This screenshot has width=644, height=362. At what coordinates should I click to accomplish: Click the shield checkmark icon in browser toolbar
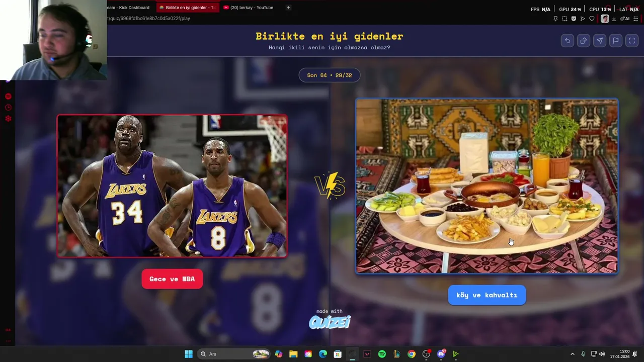(x=574, y=19)
